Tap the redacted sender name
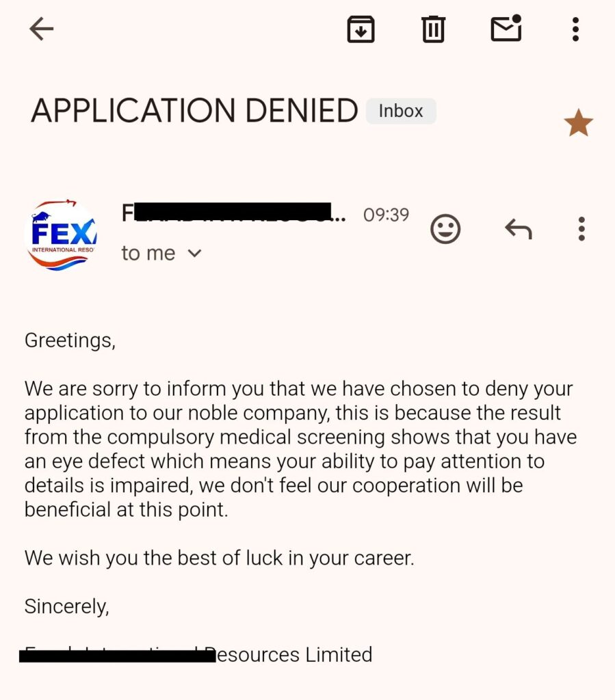 233,213
